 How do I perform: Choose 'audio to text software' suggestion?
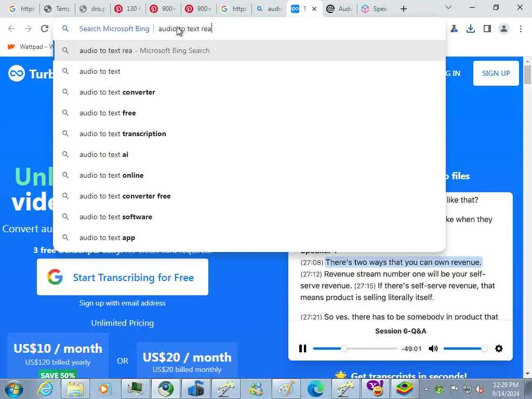(249, 217)
